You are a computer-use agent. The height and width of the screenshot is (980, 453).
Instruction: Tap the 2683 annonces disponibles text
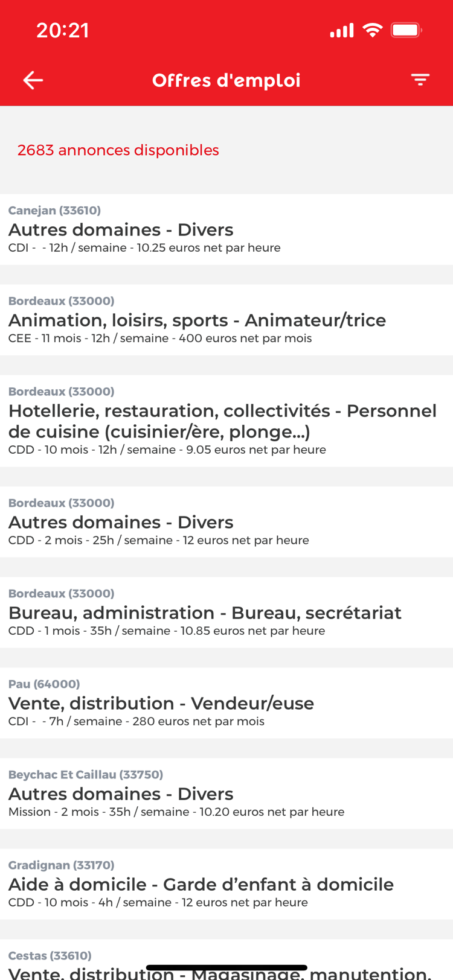click(118, 150)
